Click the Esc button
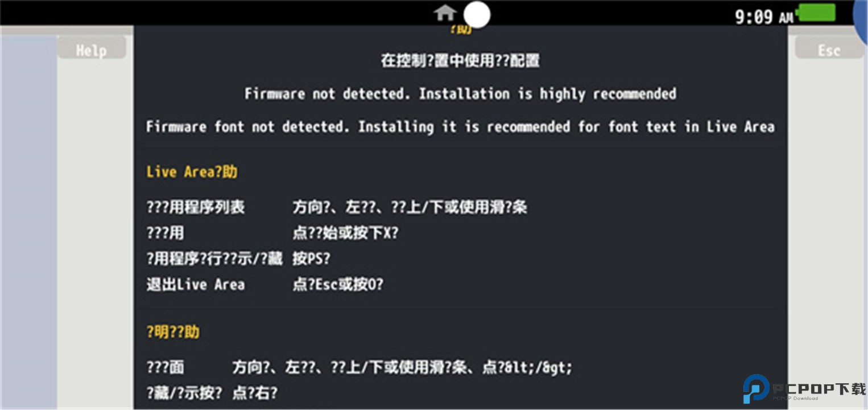The width and height of the screenshot is (868, 410). (x=829, y=50)
